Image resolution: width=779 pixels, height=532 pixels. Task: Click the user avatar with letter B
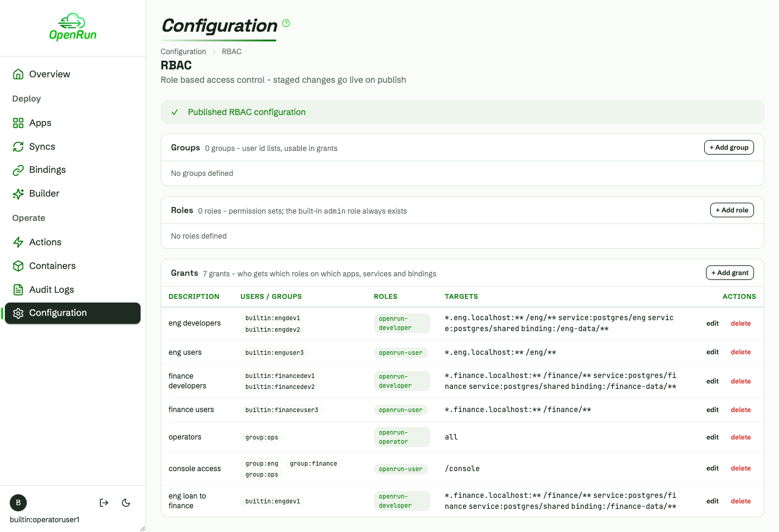[x=18, y=503]
